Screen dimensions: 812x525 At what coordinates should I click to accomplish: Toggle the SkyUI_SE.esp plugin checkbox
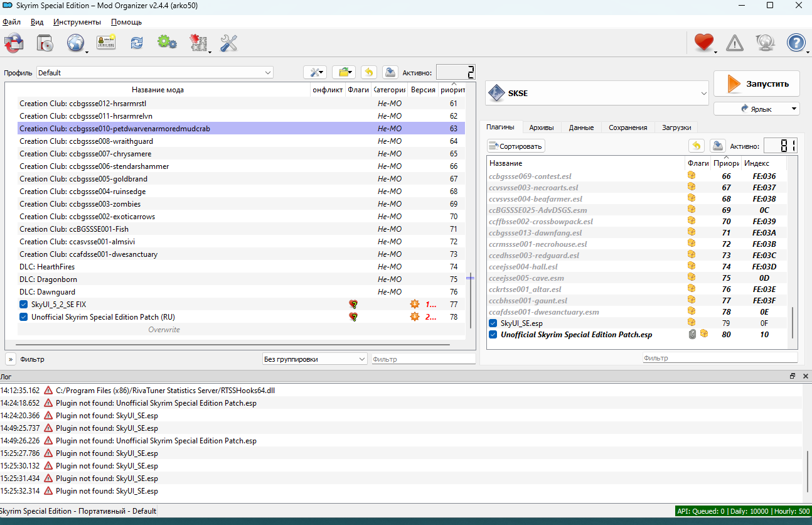tap(493, 323)
